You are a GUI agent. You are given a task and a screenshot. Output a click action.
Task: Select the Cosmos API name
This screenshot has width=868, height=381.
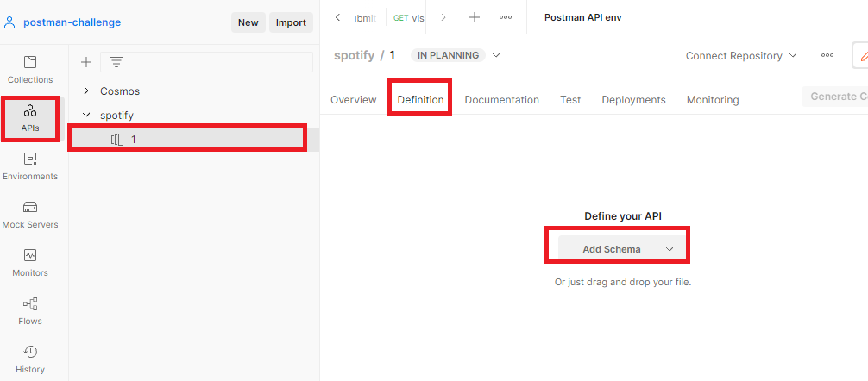point(120,91)
